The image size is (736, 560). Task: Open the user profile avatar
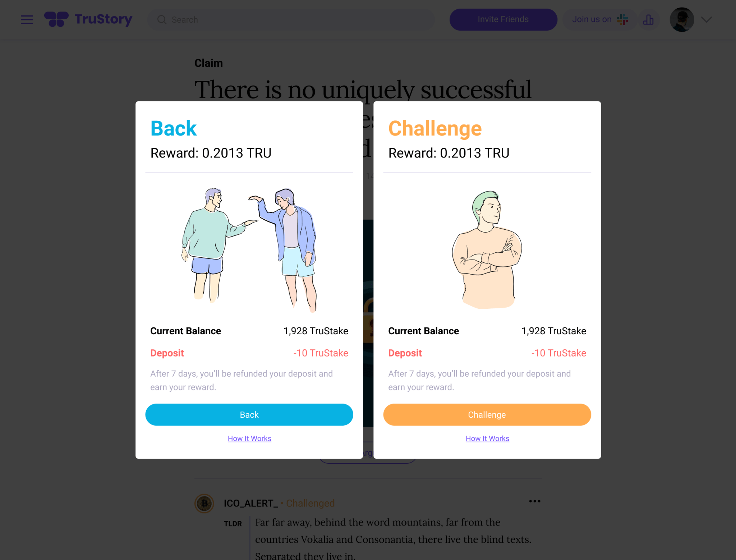point(682,20)
